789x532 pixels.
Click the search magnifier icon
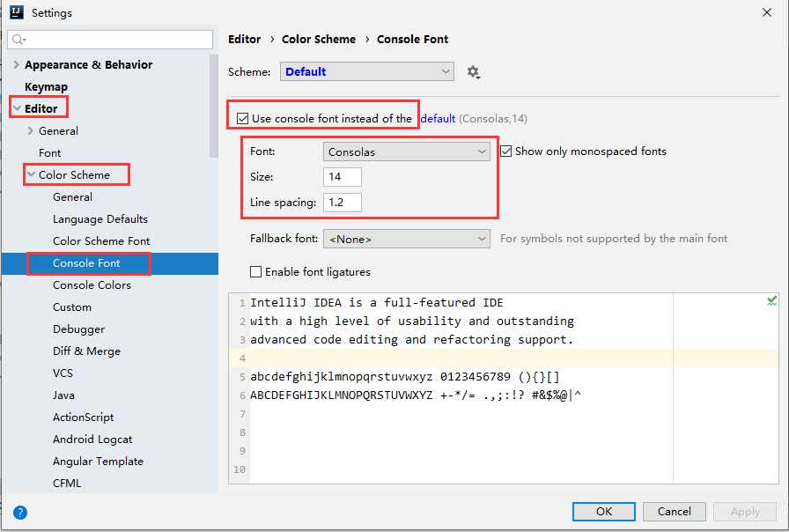pos(19,40)
